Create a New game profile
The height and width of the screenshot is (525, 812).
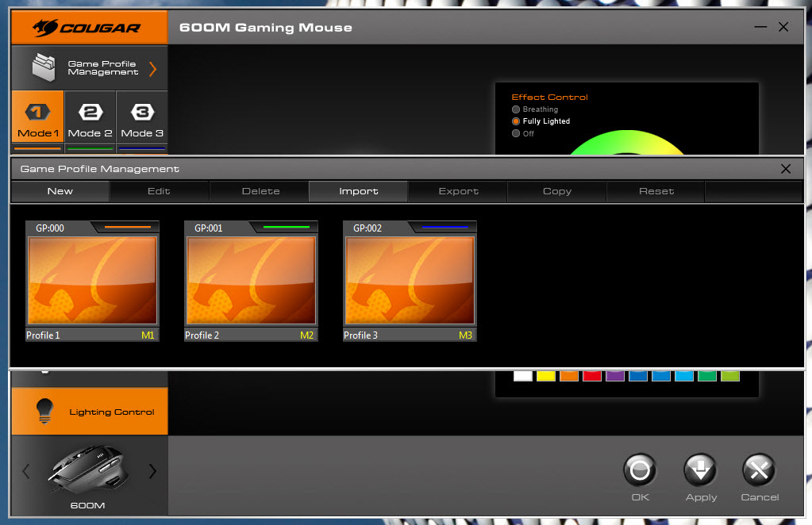[60, 191]
